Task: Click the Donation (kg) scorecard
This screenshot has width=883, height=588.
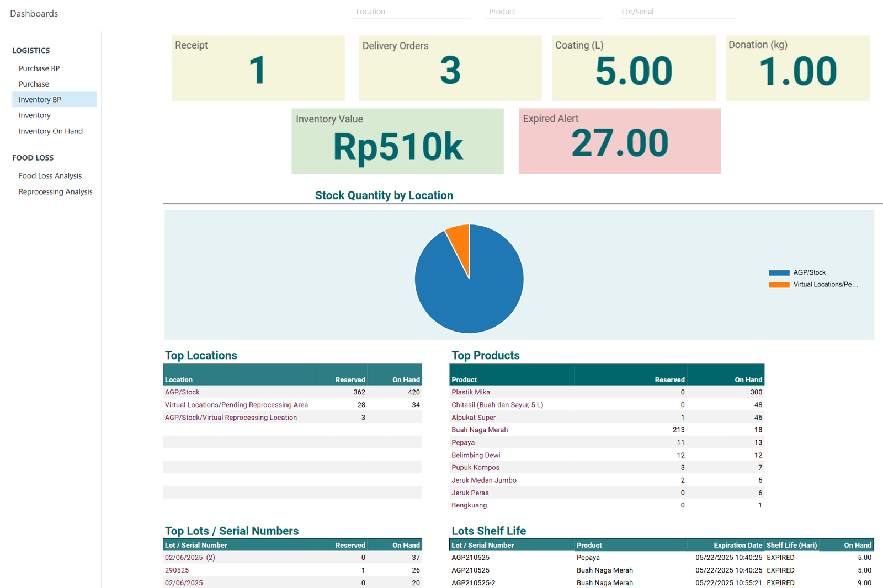Action: 797,68
